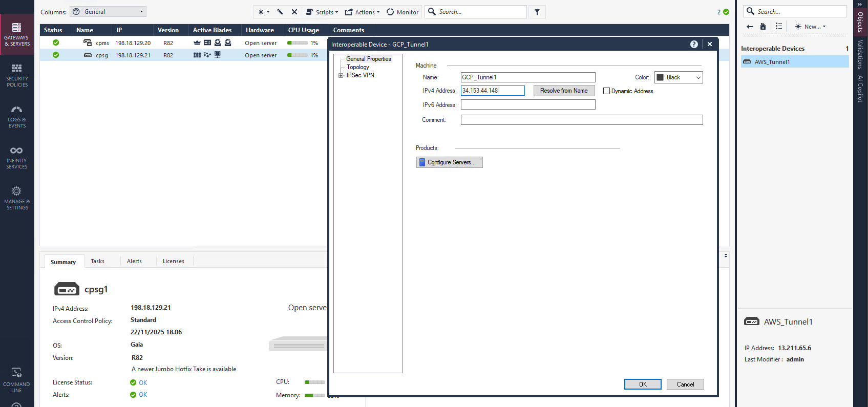Image resolution: width=868 pixels, height=407 pixels.
Task: Click the IPv6 Address input field
Action: (528, 104)
